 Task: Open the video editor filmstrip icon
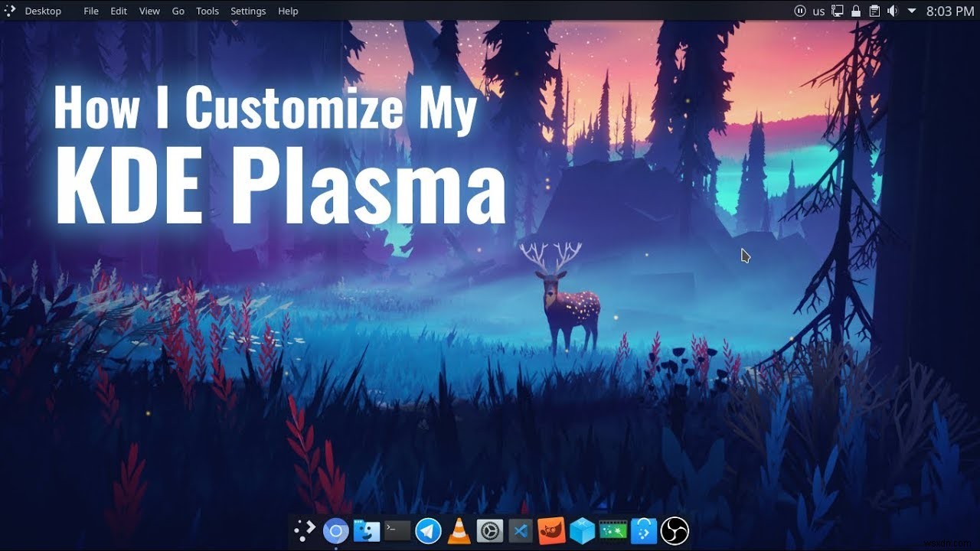tap(613, 530)
